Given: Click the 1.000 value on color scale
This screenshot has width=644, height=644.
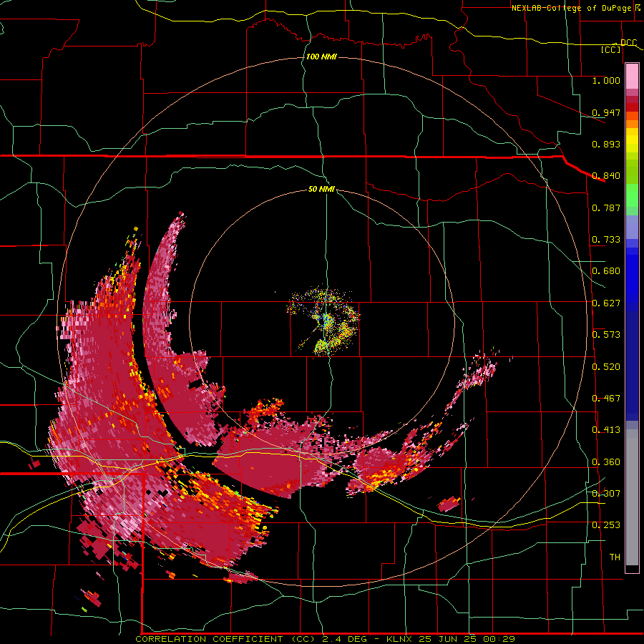Looking at the screenshot, I should pyautogui.click(x=606, y=80).
